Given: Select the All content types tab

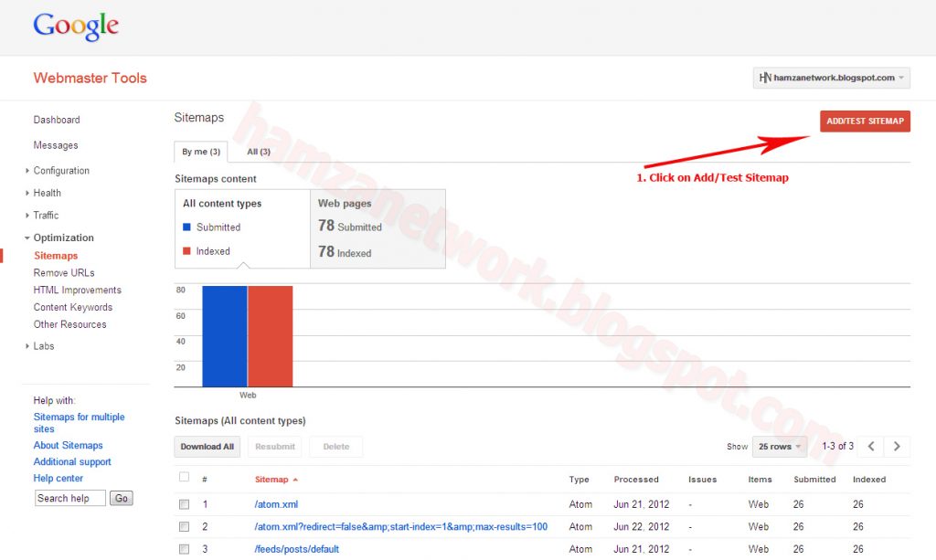Looking at the screenshot, I should click(242, 229).
